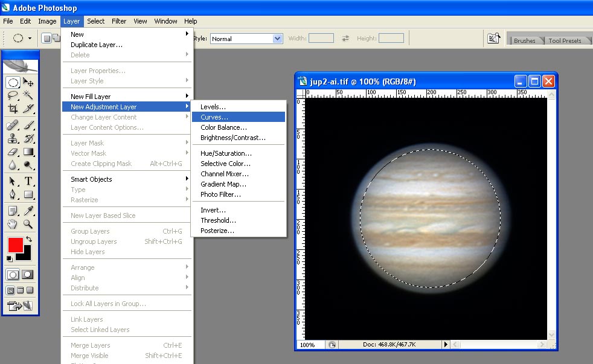The width and height of the screenshot is (593, 364).
Task: Open the Style dropdown showing Normal
Action: [246, 39]
